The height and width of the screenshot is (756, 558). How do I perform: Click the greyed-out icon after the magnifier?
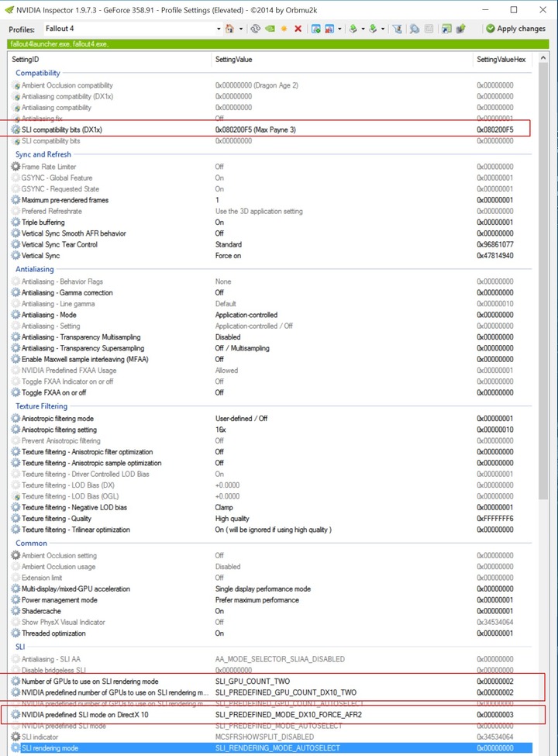(429, 29)
